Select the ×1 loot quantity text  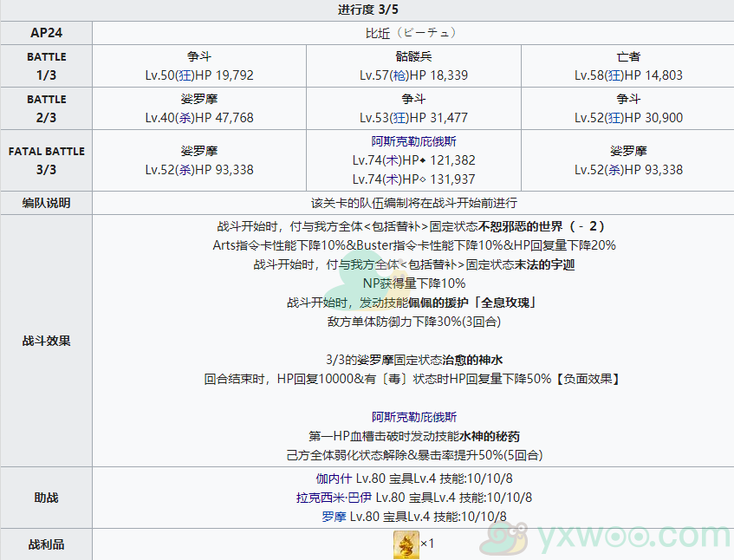[x=427, y=544]
